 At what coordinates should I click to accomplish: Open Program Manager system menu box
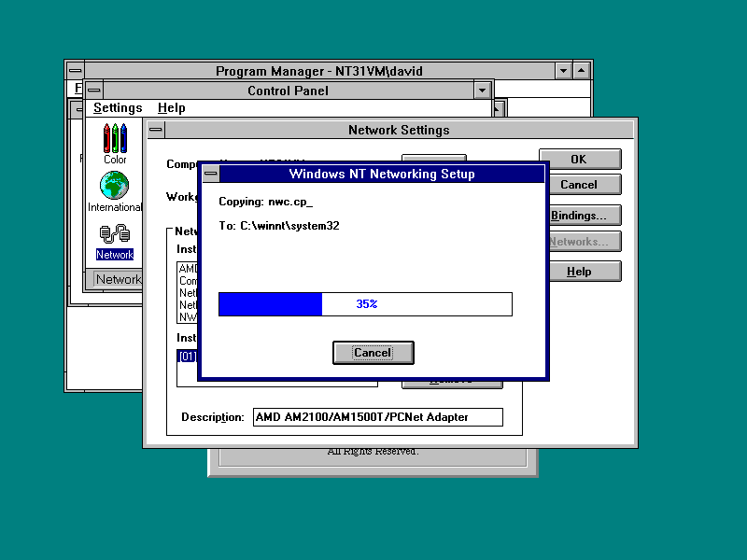pos(75,71)
